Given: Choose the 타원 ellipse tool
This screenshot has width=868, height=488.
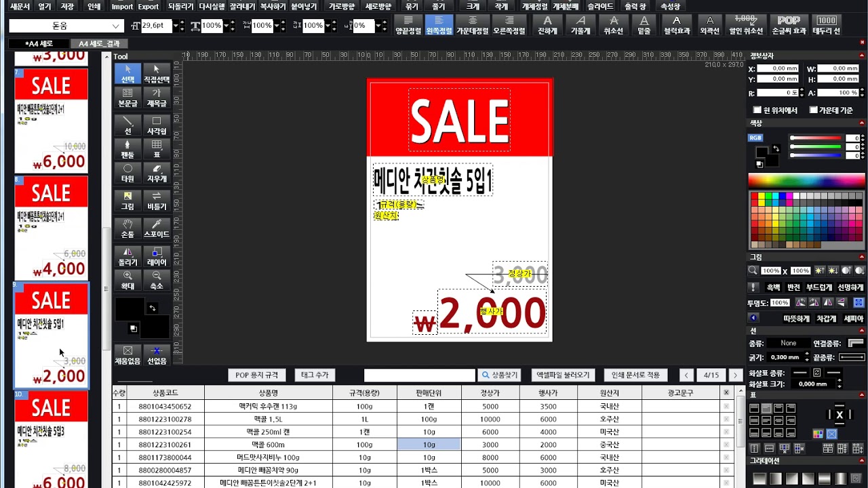Looking at the screenshot, I should (x=127, y=173).
